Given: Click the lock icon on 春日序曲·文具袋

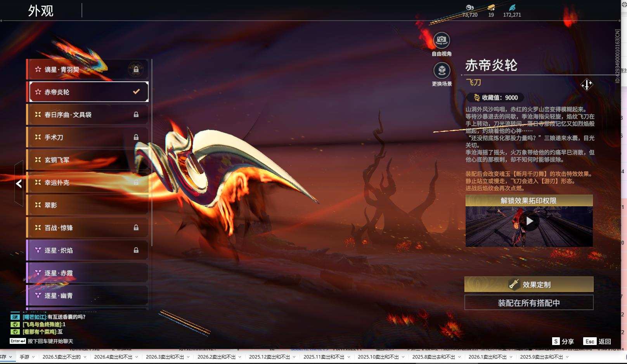Looking at the screenshot, I should 136,115.
